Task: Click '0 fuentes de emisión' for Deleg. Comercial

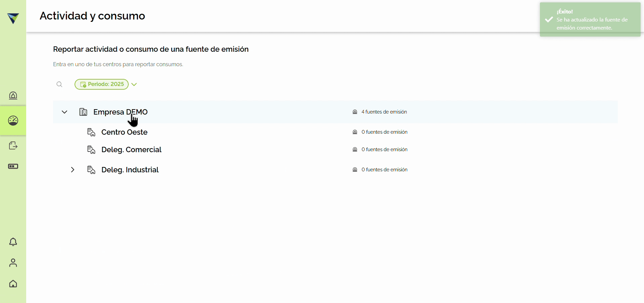Action: [384, 149]
